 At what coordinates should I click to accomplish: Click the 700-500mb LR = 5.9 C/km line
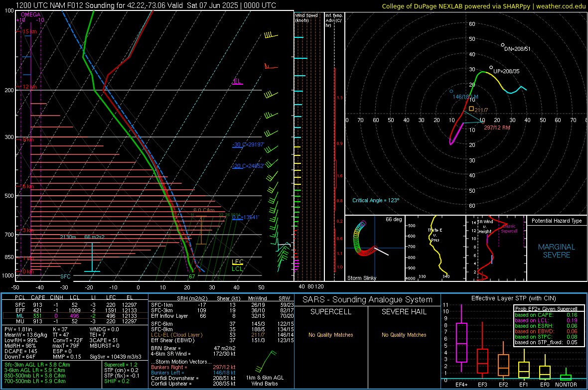[x=35, y=381]
